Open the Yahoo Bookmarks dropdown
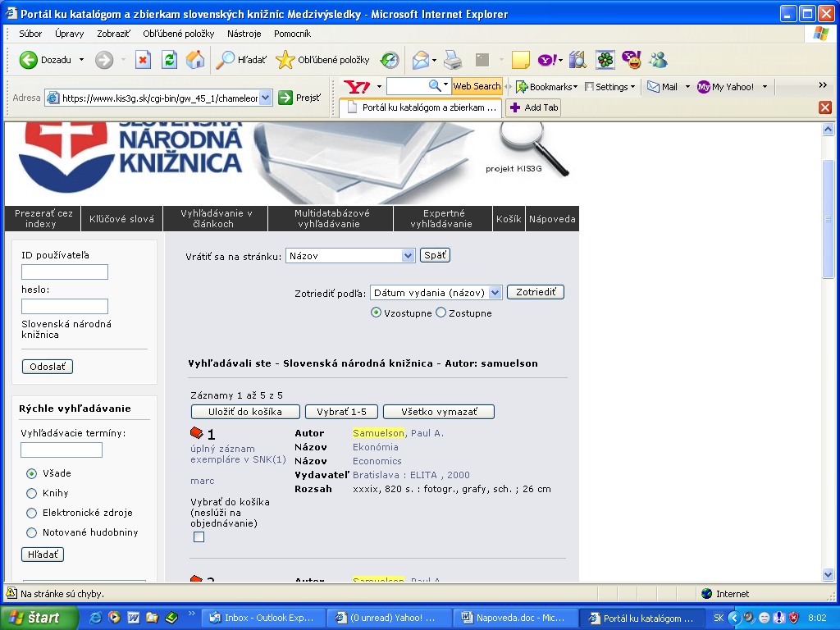Screen dimensions: 840x630 pos(546,86)
